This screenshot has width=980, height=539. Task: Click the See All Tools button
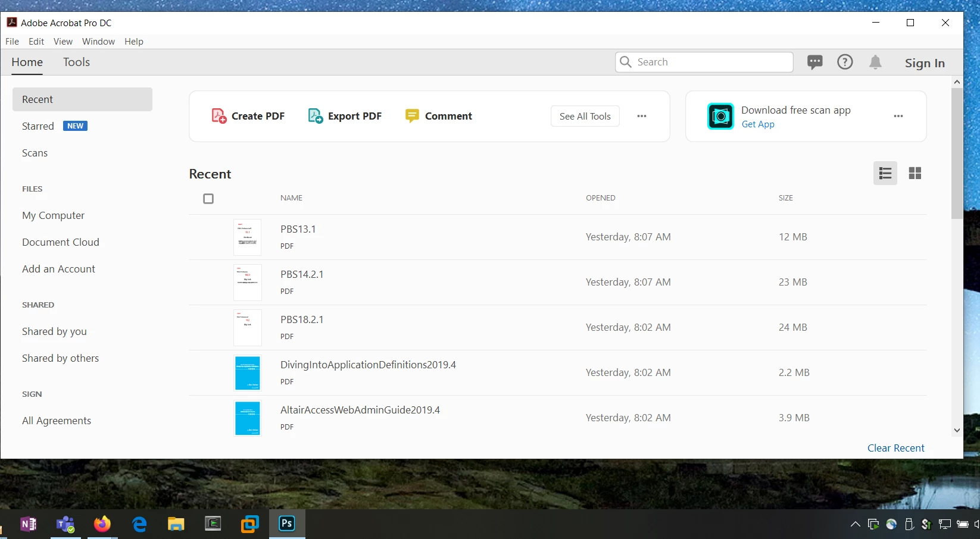[x=585, y=116]
